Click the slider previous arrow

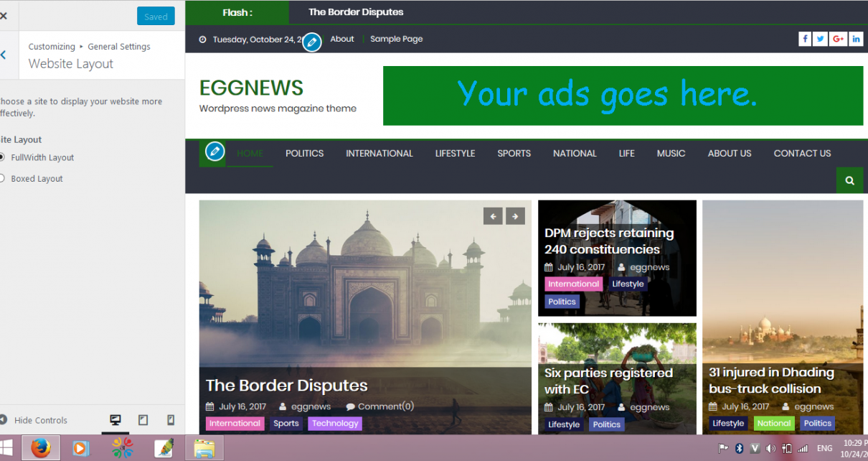(x=493, y=216)
